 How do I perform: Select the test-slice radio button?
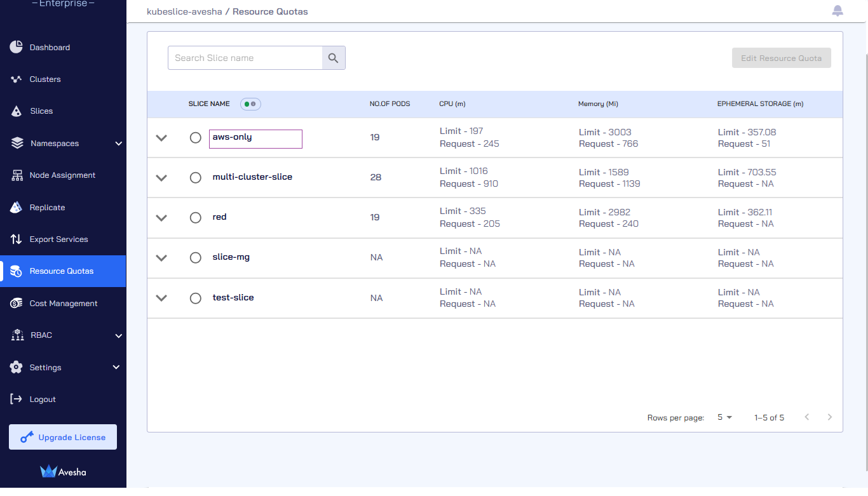tap(196, 298)
